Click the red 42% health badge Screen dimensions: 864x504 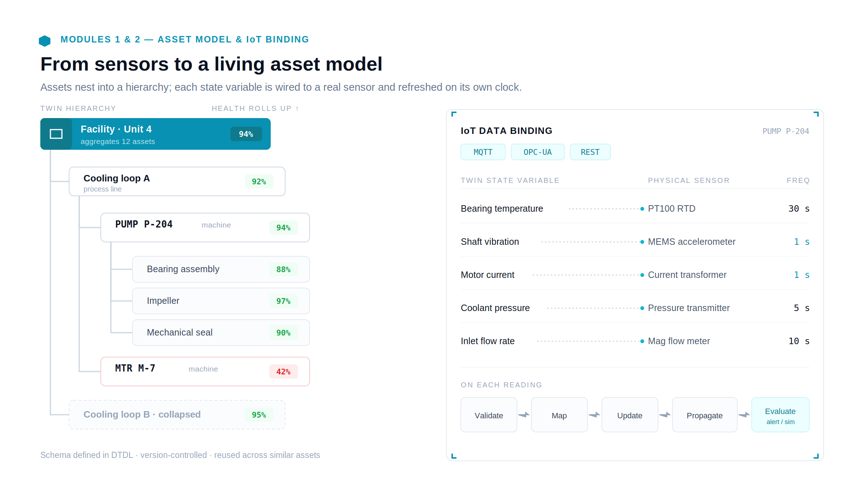point(284,372)
